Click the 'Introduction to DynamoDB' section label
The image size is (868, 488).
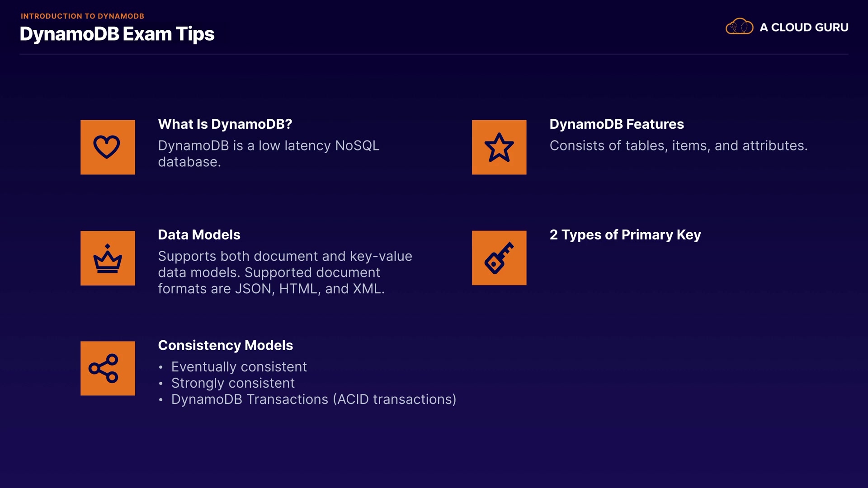82,16
